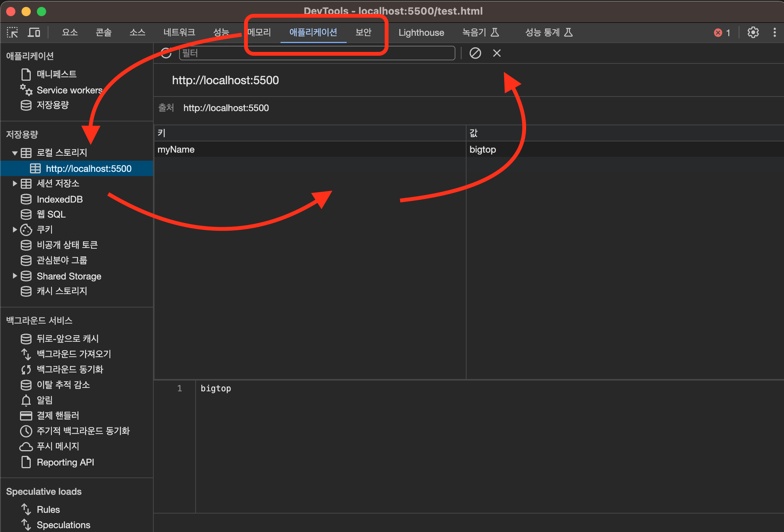Open the IndexedDB section

tap(60, 199)
